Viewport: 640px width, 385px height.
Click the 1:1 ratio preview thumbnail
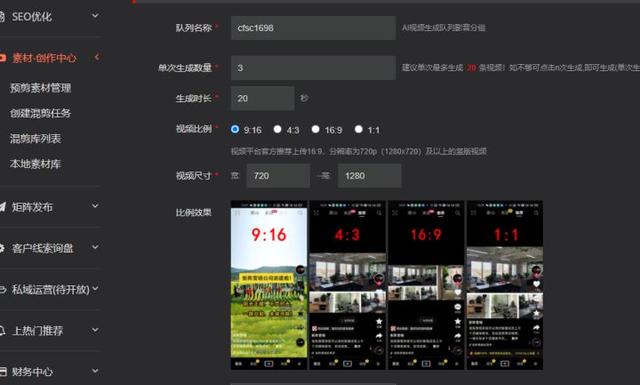(504, 285)
